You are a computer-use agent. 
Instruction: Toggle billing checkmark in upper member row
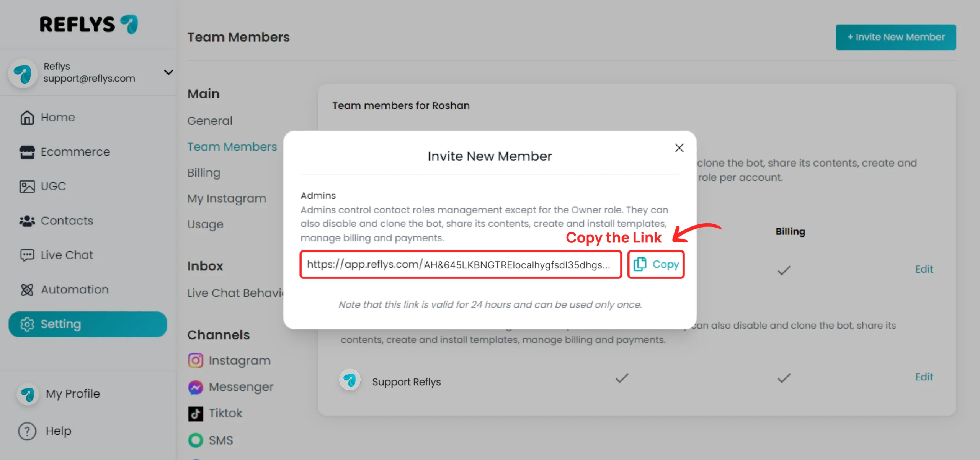pos(784,271)
